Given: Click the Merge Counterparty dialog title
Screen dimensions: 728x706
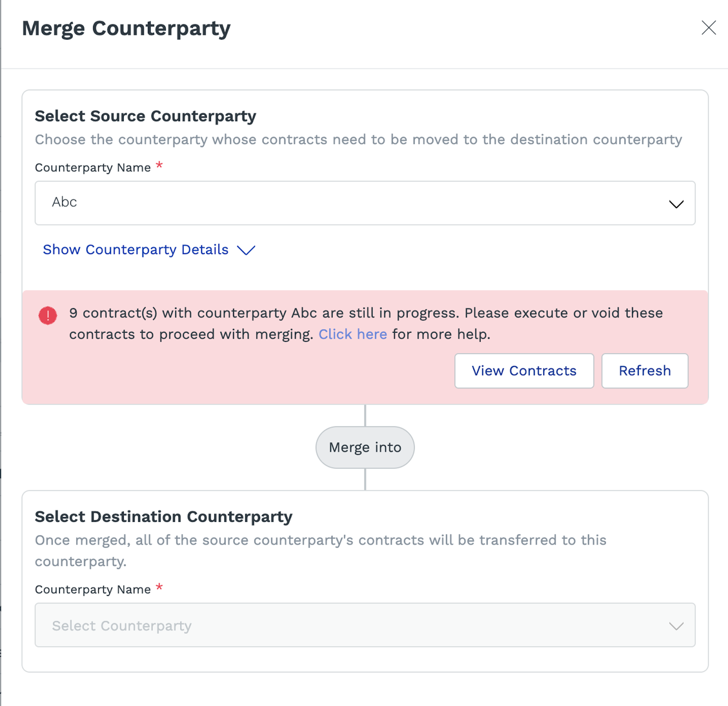Looking at the screenshot, I should (126, 28).
